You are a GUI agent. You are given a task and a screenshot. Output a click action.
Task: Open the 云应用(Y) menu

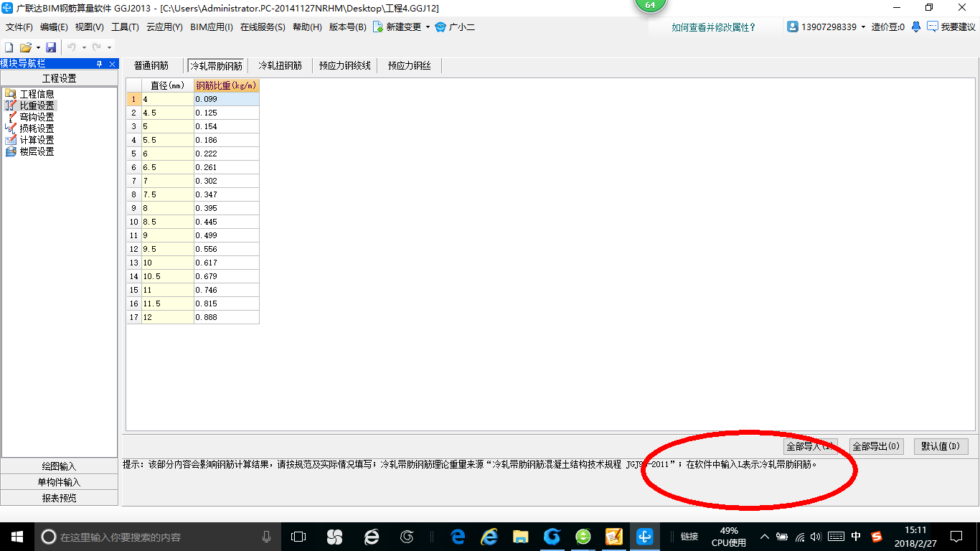[164, 27]
